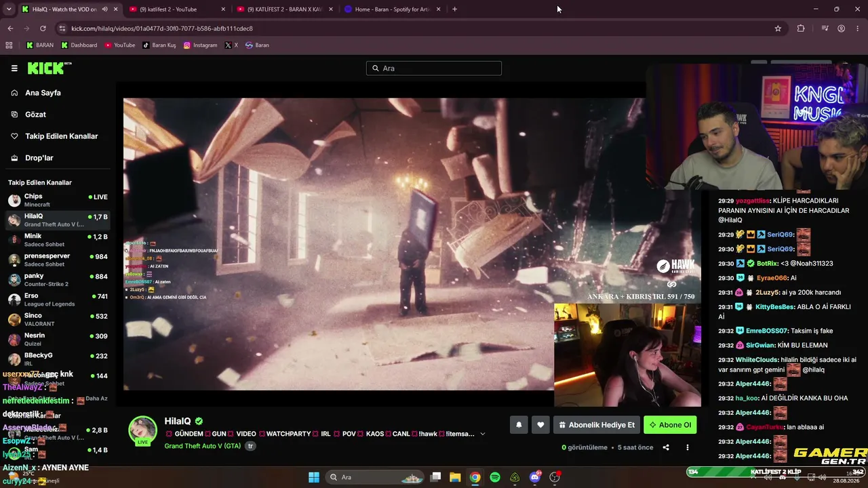Open Gözat browse section
Image resolution: width=868 pixels, height=488 pixels.
tap(35, 115)
